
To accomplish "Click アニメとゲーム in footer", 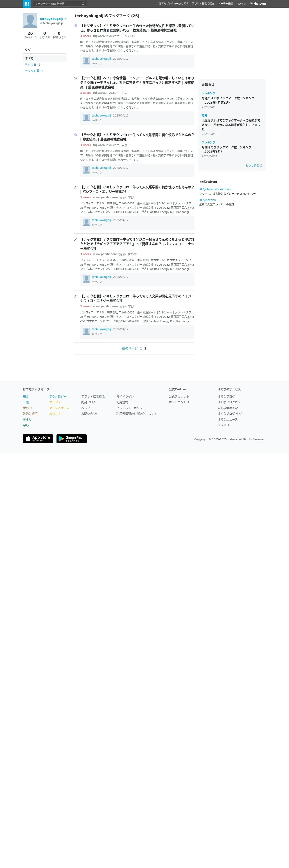I will [x=59, y=408].
